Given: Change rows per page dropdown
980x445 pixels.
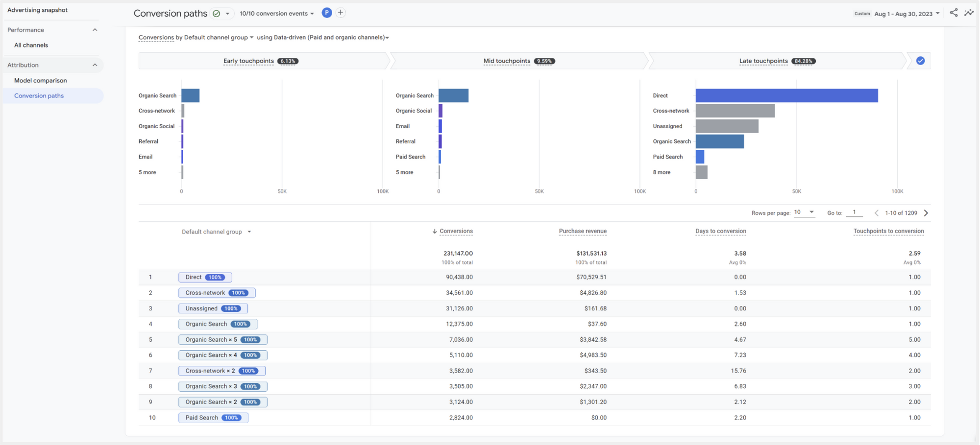Looking at the screenshot, I should point(804,212).
